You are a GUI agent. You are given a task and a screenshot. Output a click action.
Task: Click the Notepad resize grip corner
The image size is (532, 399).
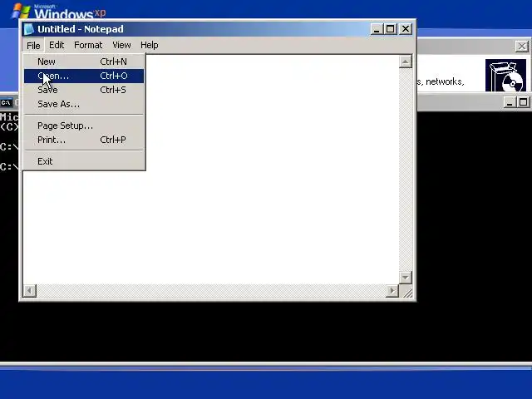click(406, 292)
